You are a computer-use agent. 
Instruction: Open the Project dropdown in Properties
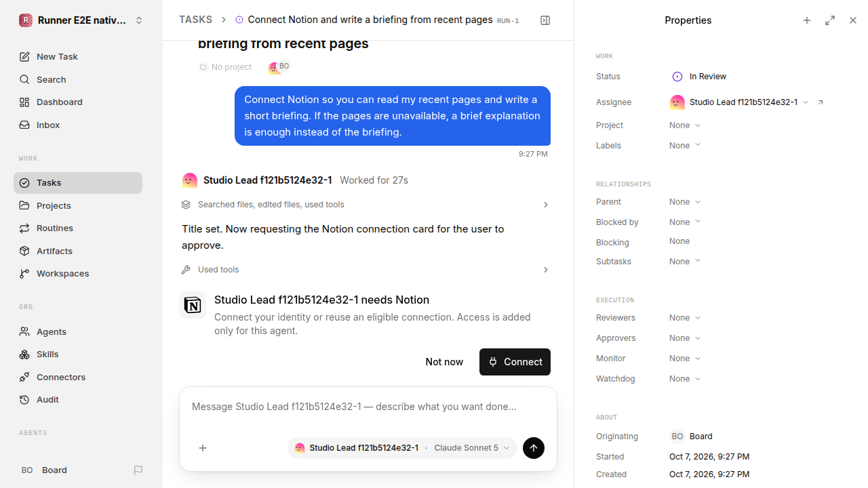(685, 125)
